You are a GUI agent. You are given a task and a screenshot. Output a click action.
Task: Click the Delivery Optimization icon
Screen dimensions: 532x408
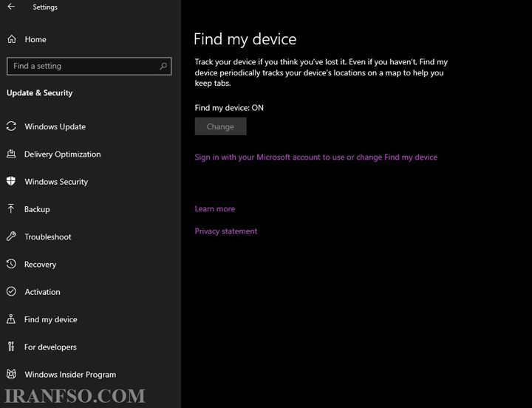tap(11, 154)
